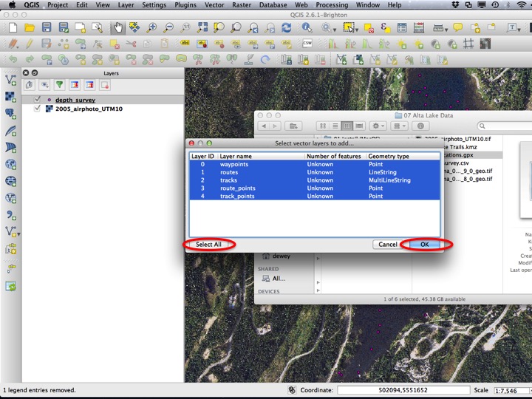
Task: Click Finder back navigation button
Action: 264,126
